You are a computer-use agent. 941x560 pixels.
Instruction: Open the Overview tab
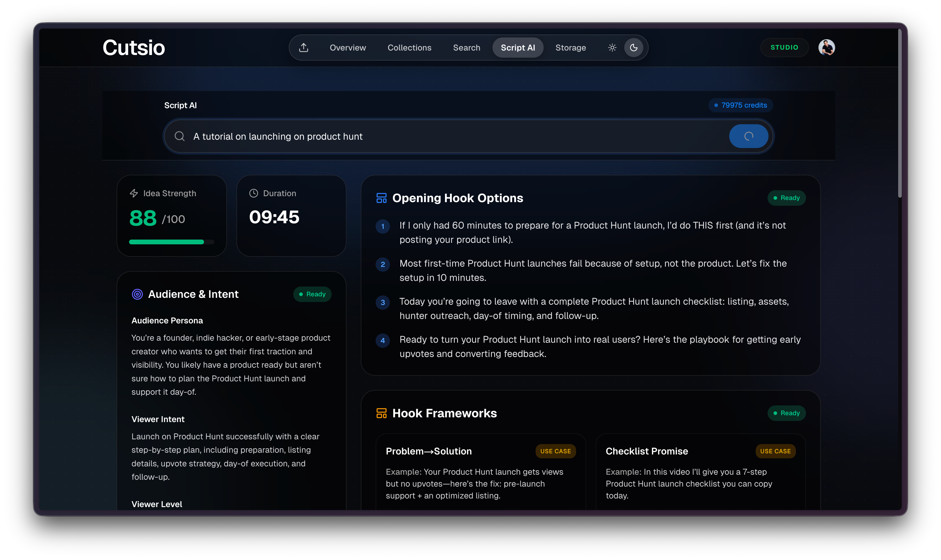pos(348,48)
